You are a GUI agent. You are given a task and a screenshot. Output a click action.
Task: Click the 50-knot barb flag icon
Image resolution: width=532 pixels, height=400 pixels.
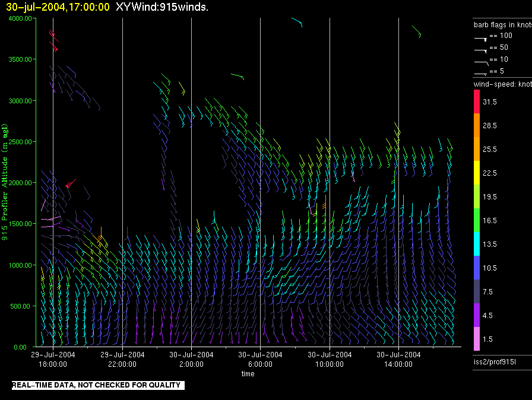(481, 51)
